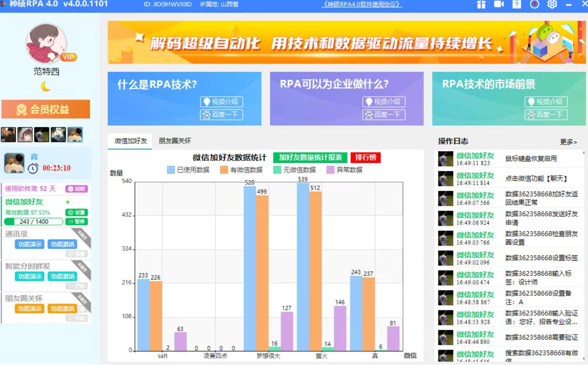The width and height of the screenshot is (588, 365).
Task: Open 更多> in 操作日志
Action: click(568, 142)
